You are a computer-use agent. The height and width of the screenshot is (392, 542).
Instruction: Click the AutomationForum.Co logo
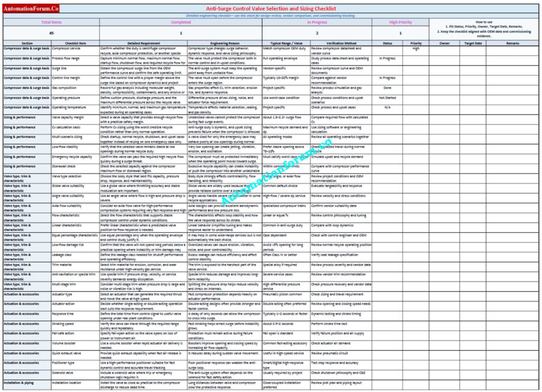click(x=31, y=8)
